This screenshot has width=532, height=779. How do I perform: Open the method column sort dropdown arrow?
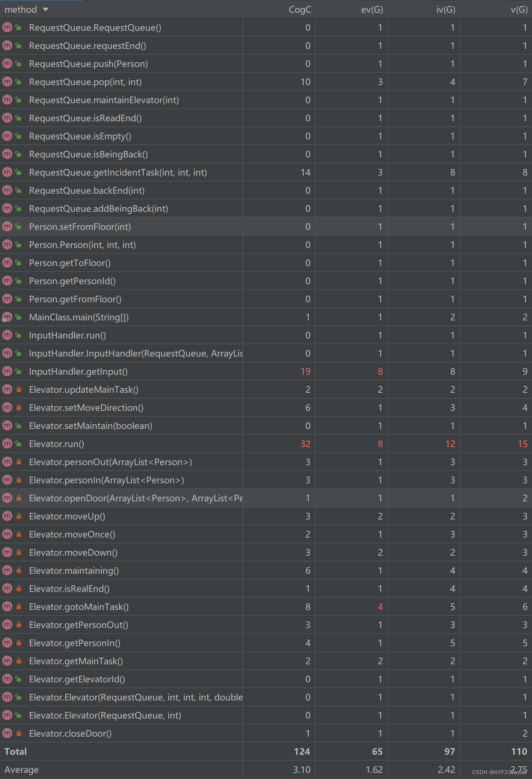(x=46, y=9)
